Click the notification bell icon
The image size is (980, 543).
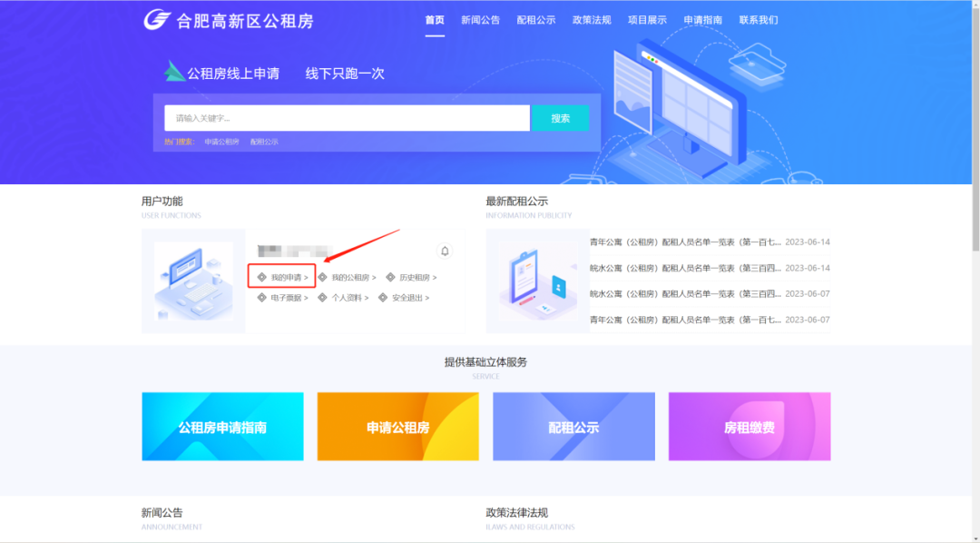pos(445,252)
